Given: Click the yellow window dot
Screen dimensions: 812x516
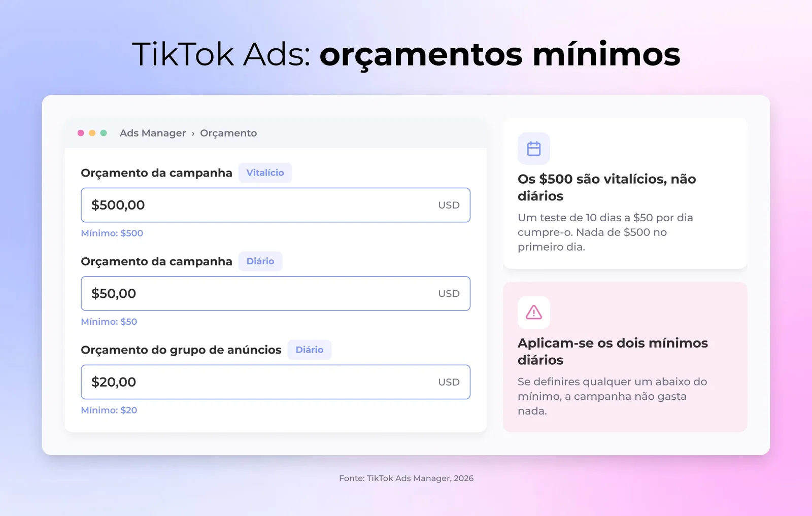Looking at the screenshot, I should tap(92, 133).
